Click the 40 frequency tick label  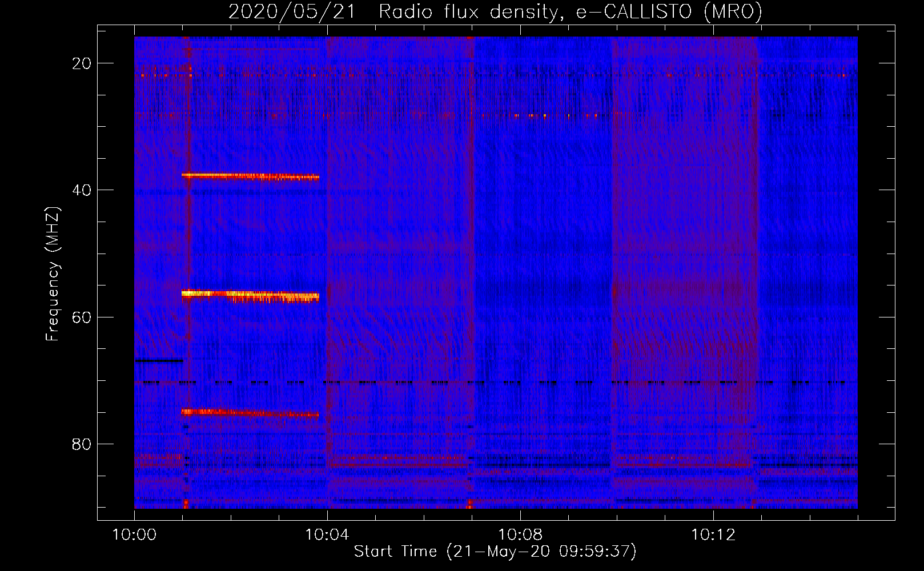click(82, 190)
